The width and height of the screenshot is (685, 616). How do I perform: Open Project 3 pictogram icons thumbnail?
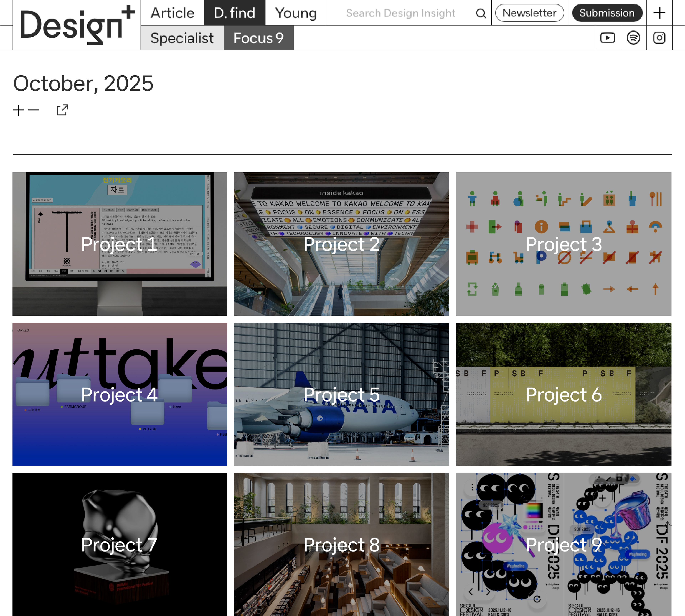[564, 244]
